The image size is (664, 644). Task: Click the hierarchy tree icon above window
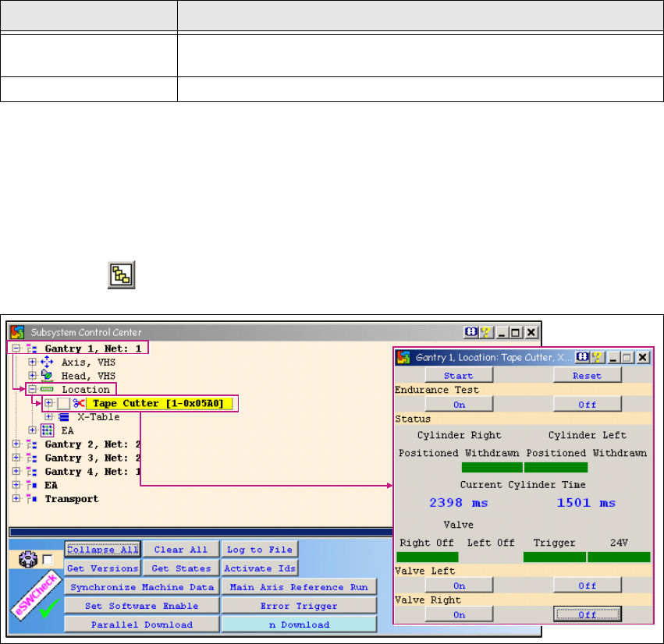[x=121, y=276]
